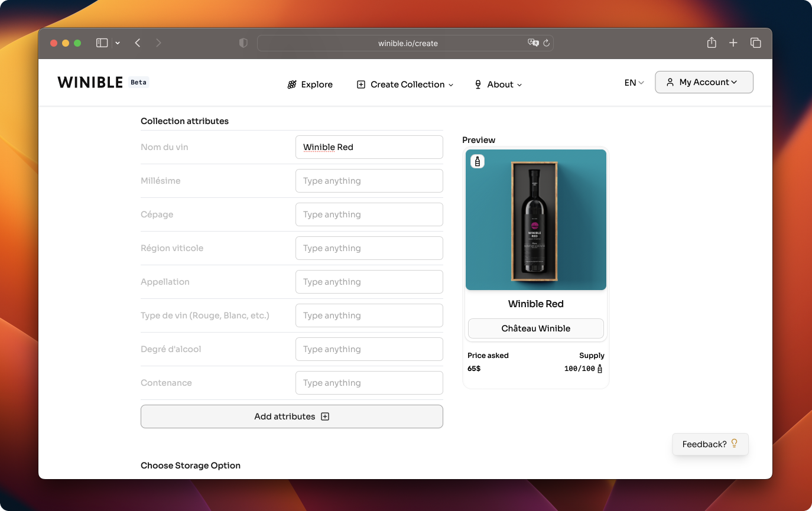Click the wine bottle preview image
This screenshot has width=812, height=511.
pos(536,220)
